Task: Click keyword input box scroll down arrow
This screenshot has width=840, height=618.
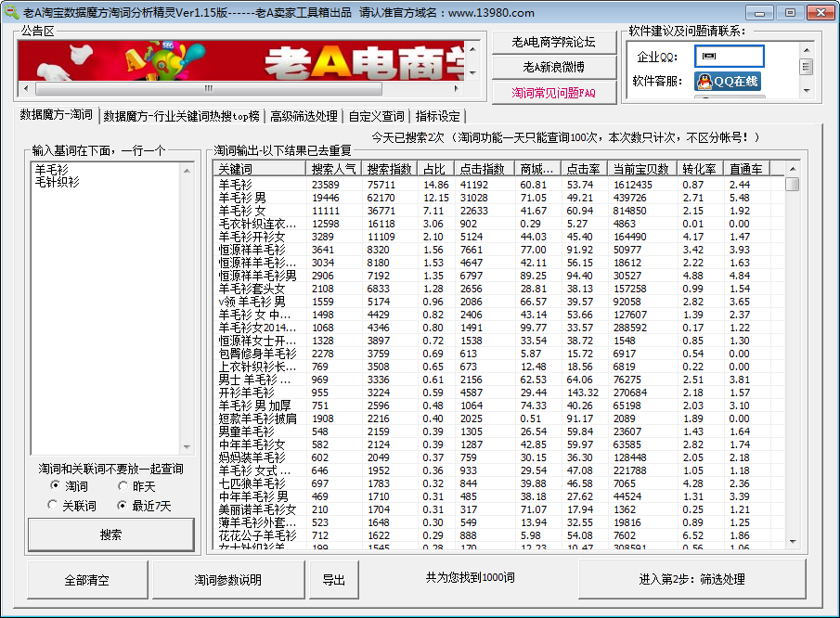Action: click(187, 446)
